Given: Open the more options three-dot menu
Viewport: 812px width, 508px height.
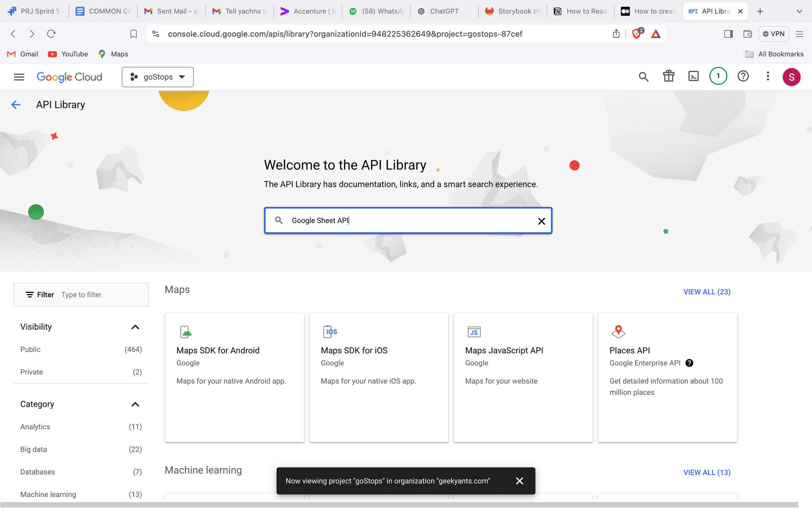Looking at the screenshot, I should point(768,76).
